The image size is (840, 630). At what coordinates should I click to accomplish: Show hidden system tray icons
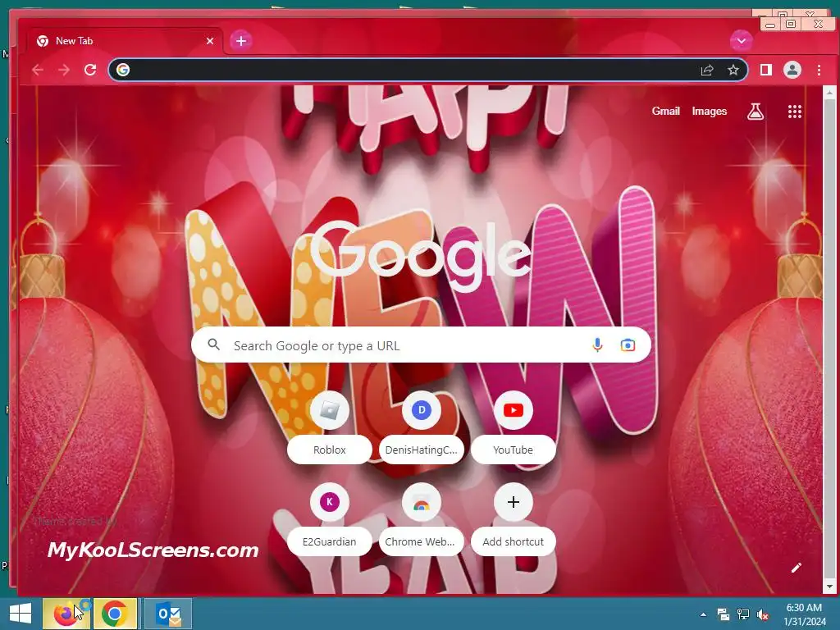(x=703, y=614)
